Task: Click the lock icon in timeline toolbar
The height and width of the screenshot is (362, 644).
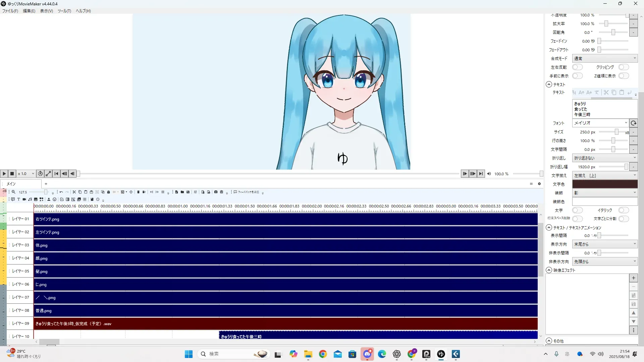Action: click(108, 192)
